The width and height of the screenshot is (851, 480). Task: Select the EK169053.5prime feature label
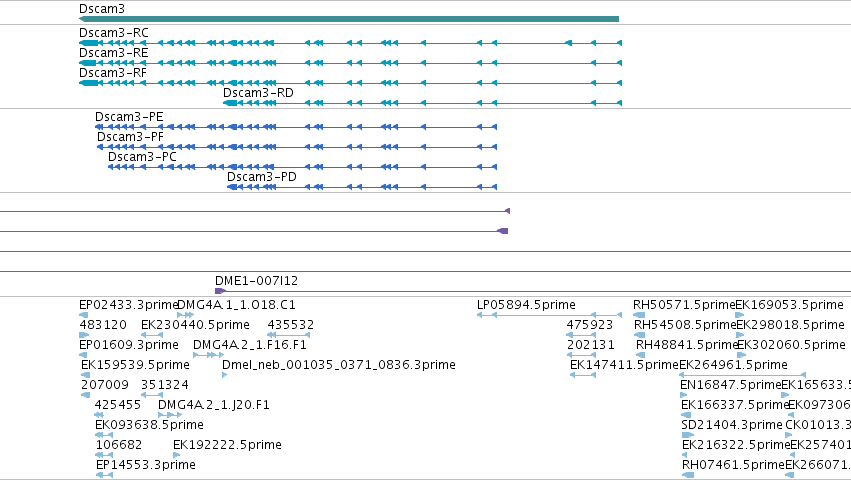click(789, 305)
